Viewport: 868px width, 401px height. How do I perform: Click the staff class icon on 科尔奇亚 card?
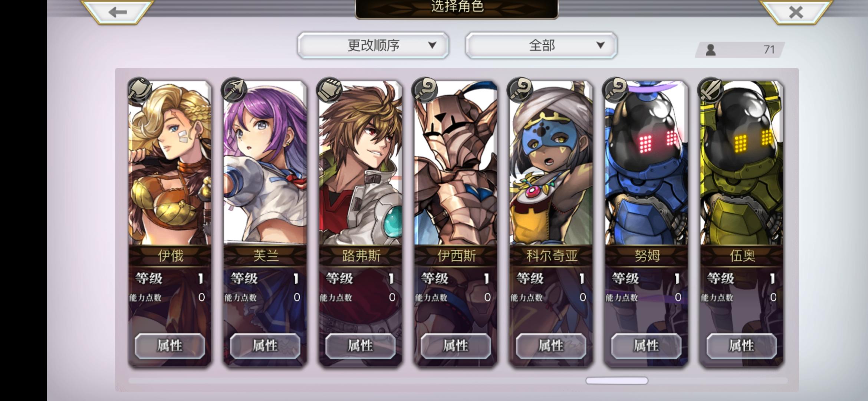[x=520, y=90]
